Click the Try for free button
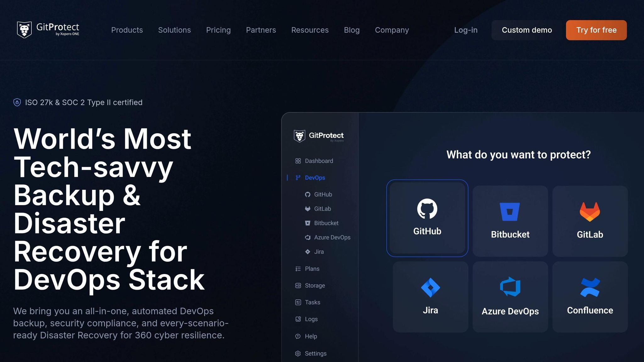Image resolution: width=644 pixels, height=362 pixels. pos(596,30)
